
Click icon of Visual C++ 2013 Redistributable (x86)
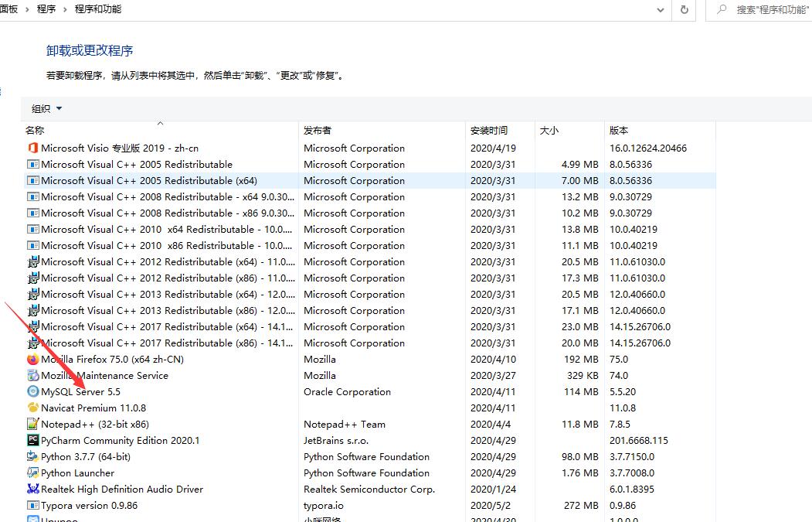click(32, 311)
